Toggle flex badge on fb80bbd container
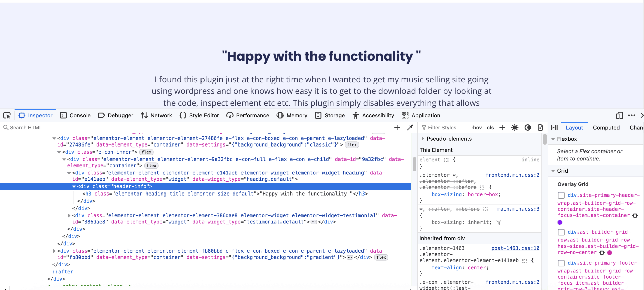This screenshot has width=644, height=290. 381,257
